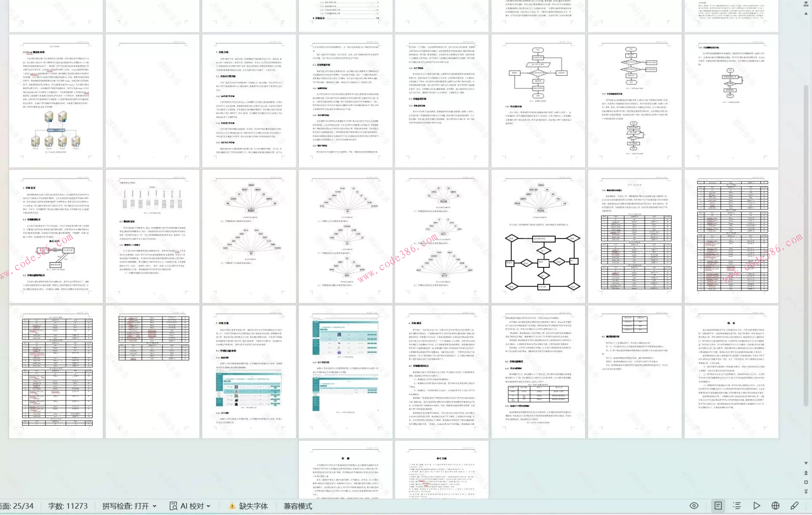Viewport: 812px width, 515px height.
Task: Open writing mode pencil icon
Action: coord(795,506)
